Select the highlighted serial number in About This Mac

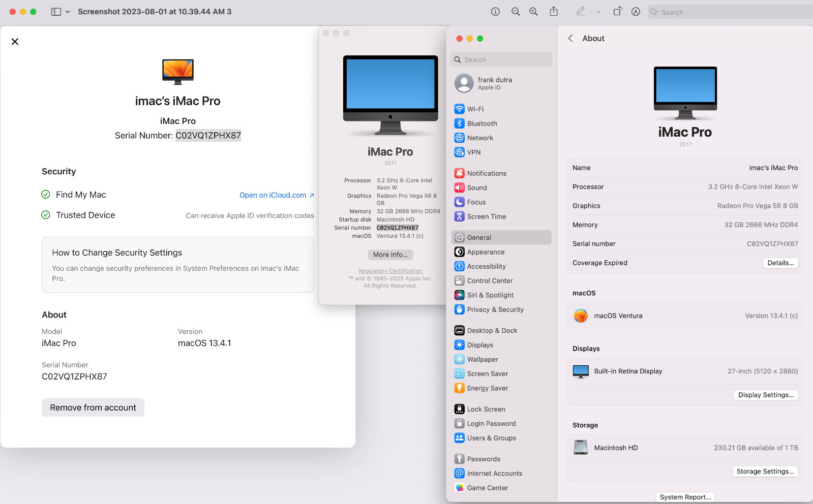coord(398,228)
